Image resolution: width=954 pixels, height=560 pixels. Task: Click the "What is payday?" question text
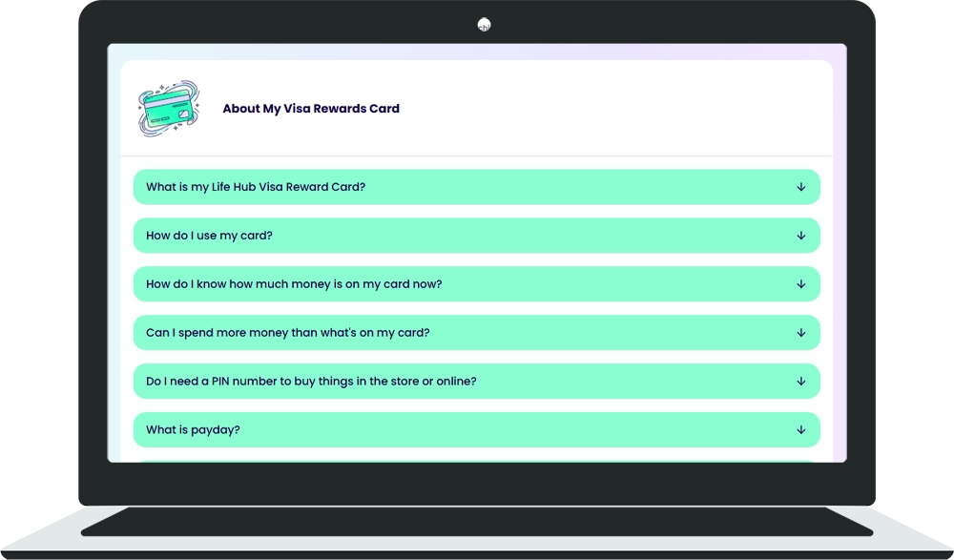[x=193, y=430]
